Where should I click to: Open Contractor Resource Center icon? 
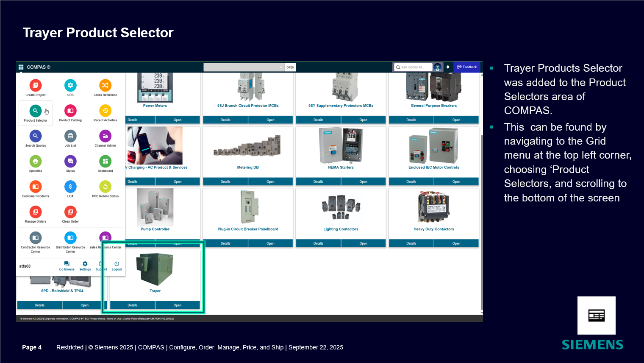tap(36, 237)
